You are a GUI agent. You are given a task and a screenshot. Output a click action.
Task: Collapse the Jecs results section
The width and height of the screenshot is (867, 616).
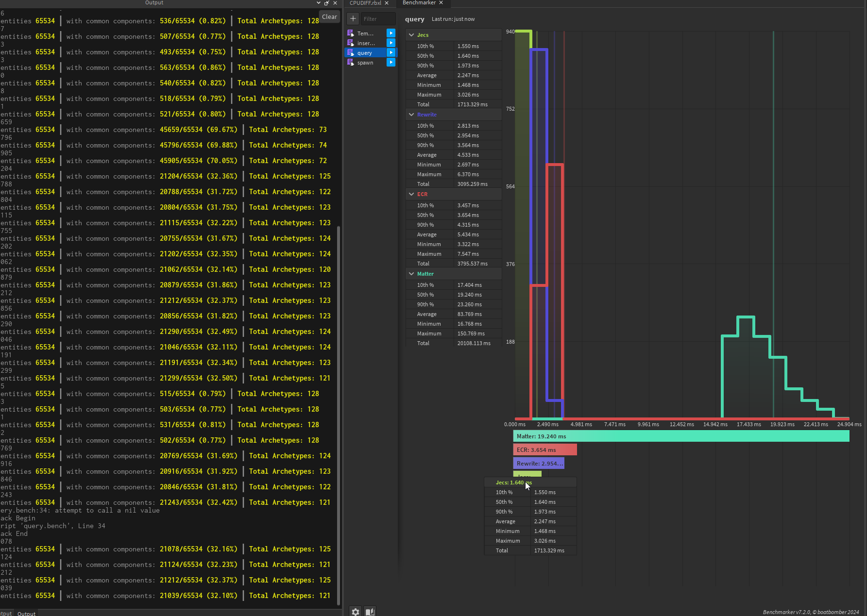(411, 35)
